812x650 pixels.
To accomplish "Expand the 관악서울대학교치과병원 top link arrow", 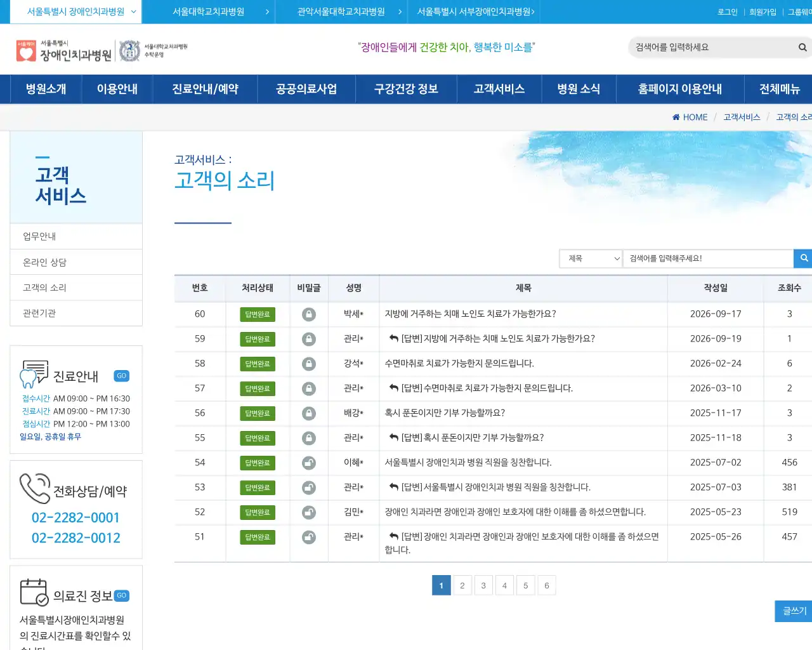I will (x=400, y=11).
